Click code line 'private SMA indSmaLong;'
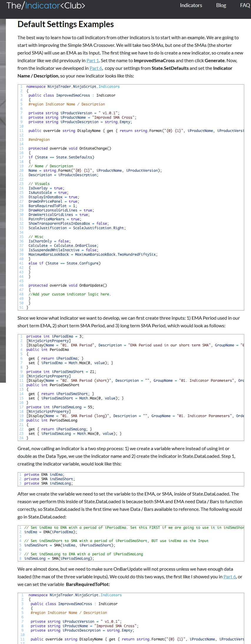 click(49, 483)
